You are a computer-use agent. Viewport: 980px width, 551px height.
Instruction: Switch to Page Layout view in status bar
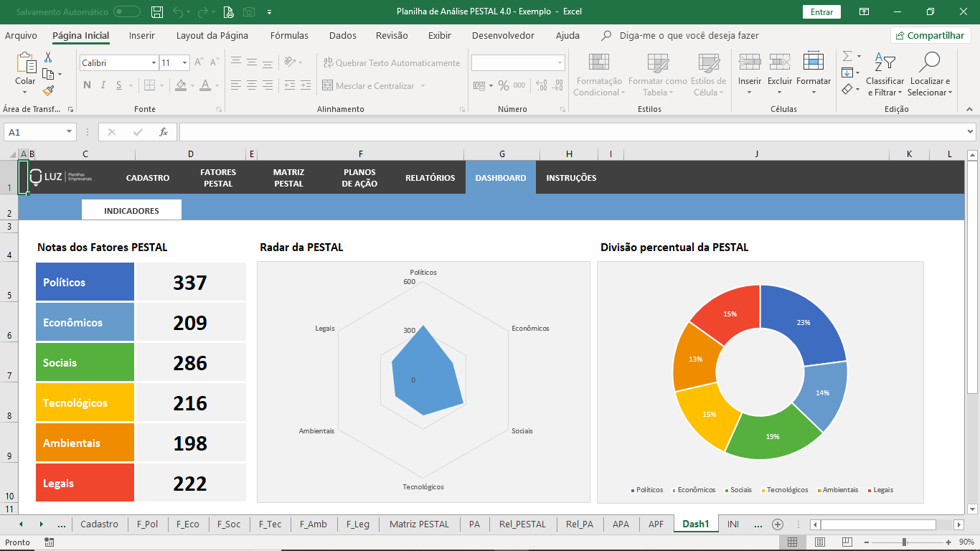pos(820,542)
